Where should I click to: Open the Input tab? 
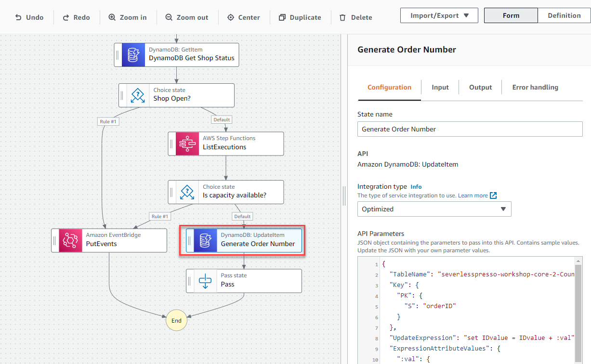(x=440, y=87)
